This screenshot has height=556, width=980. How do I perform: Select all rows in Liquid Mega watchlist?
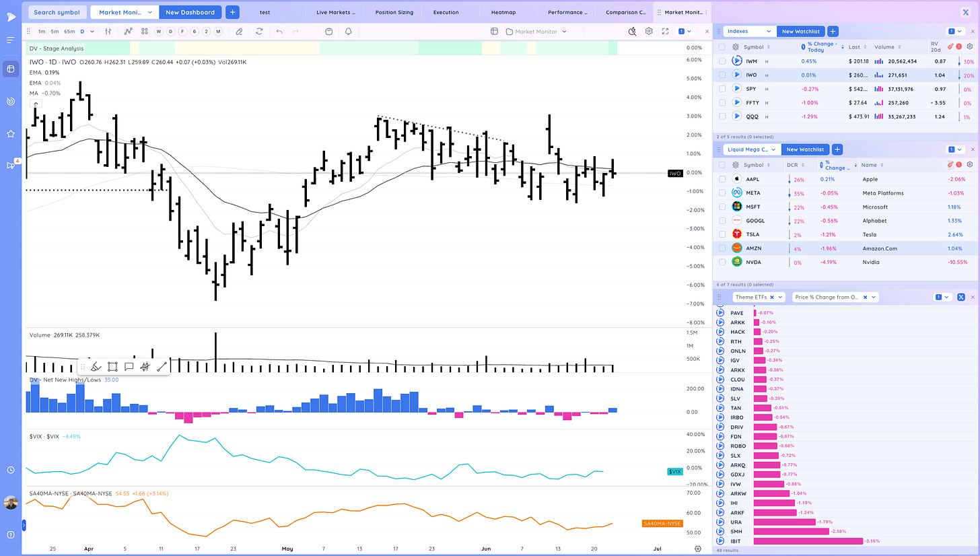click(722, 164)
